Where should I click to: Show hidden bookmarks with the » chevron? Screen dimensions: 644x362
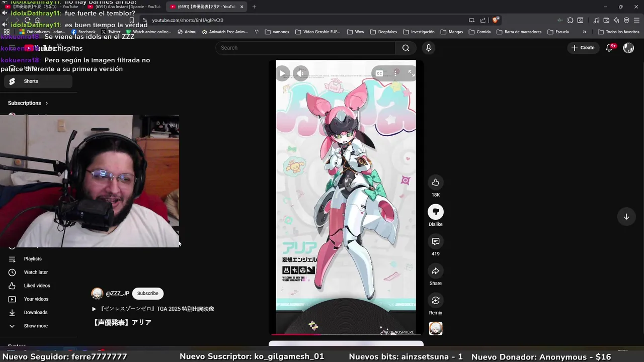[x=584, y=32]
